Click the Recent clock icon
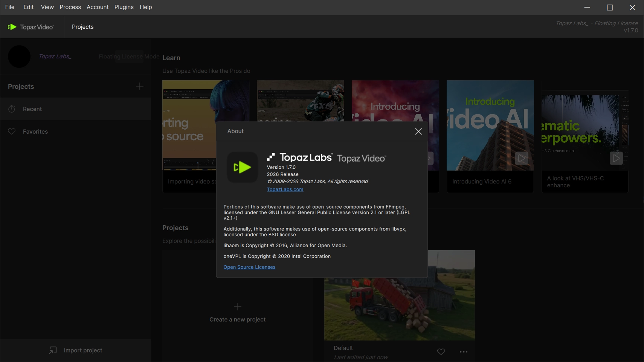 pos(12,109)
